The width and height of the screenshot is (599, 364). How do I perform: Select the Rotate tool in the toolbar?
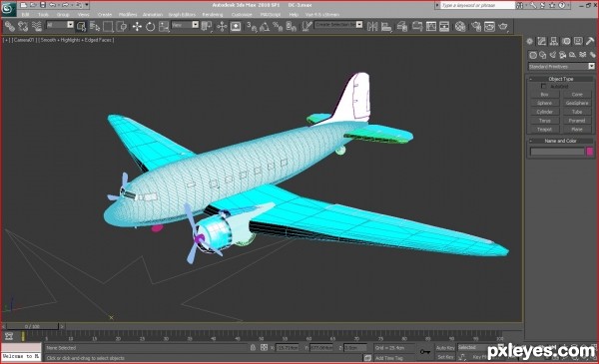pyautogui.click(x=150, y=26)
